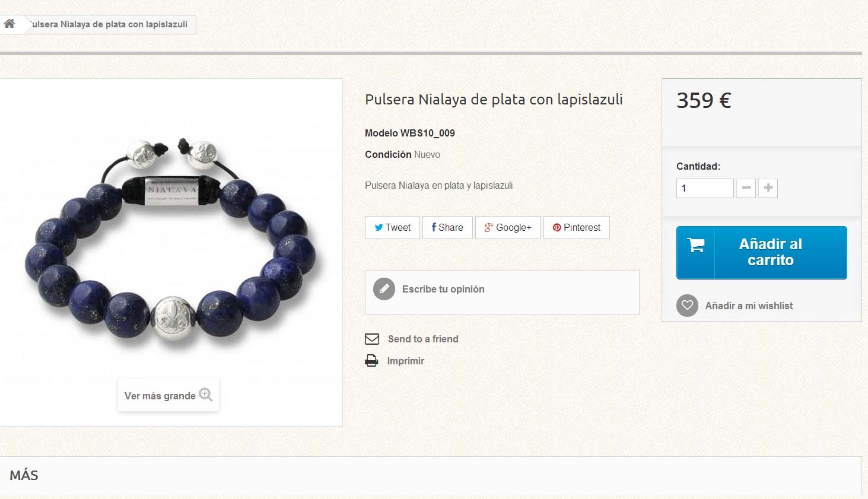Focus the Cantidad quantity input field
This screenshot has height=499, width=868.
pyautogui.click(x=705, y=188)
